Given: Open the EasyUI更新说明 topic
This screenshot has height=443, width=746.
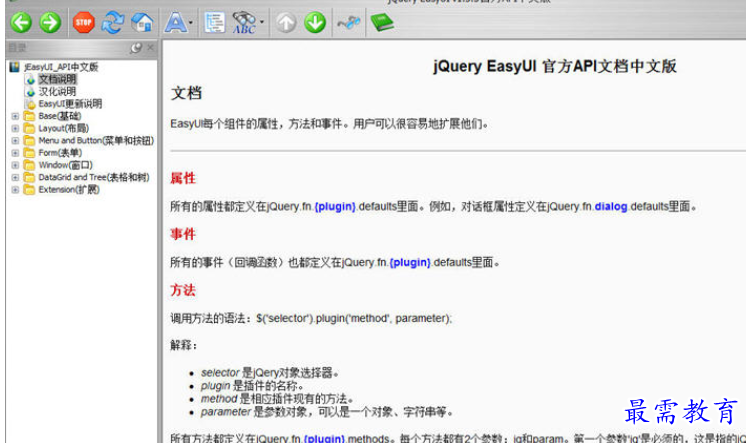Looking at the screenshot, I should click(x=70, y=104).
